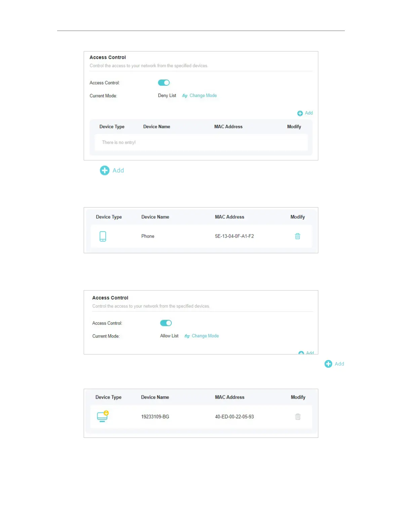Click the 'There is no entry!' row
The height and width of the screenshot is (532, 402).
coord(119,143)
